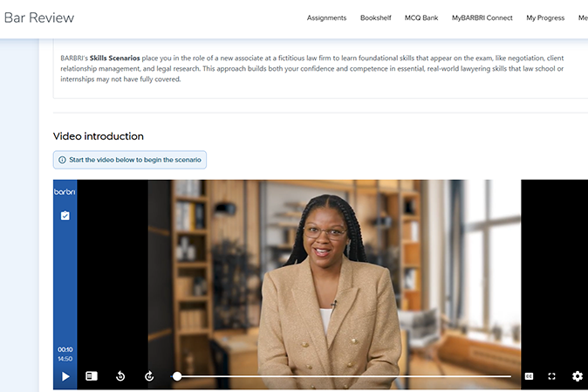Click the video progress slider handle

coord(177,376)
